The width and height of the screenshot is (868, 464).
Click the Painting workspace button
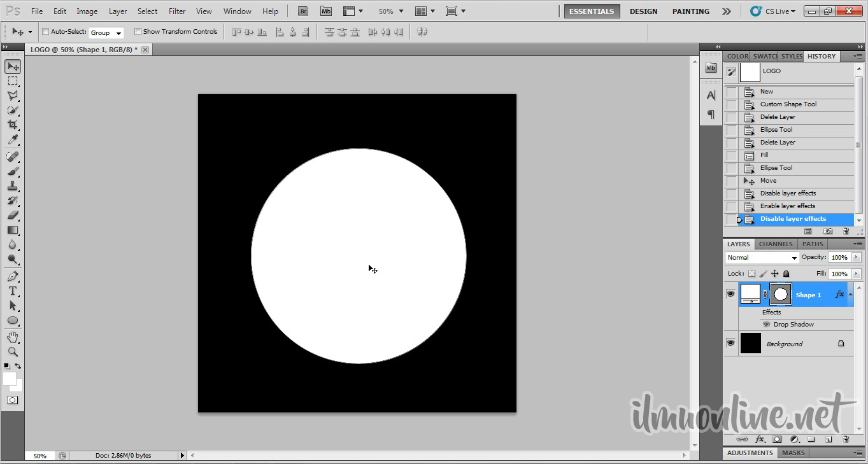(690, 11)
